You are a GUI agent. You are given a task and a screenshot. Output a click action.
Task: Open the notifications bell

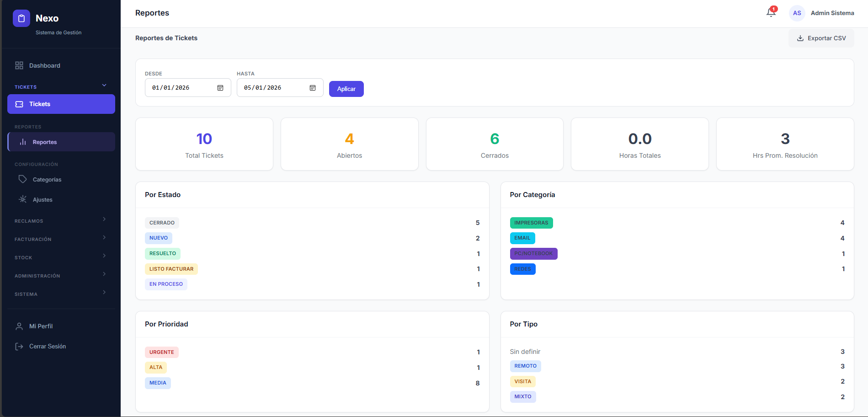click(x=771, y=13)
